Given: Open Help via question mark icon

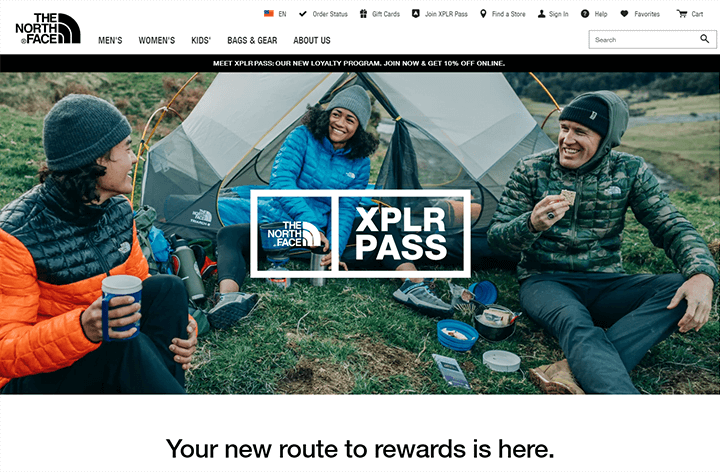Looking at the screenshot, I should (585, 14).
